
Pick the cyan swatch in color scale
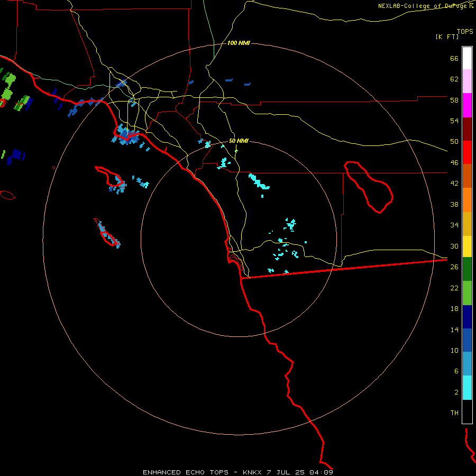point(467,388)
